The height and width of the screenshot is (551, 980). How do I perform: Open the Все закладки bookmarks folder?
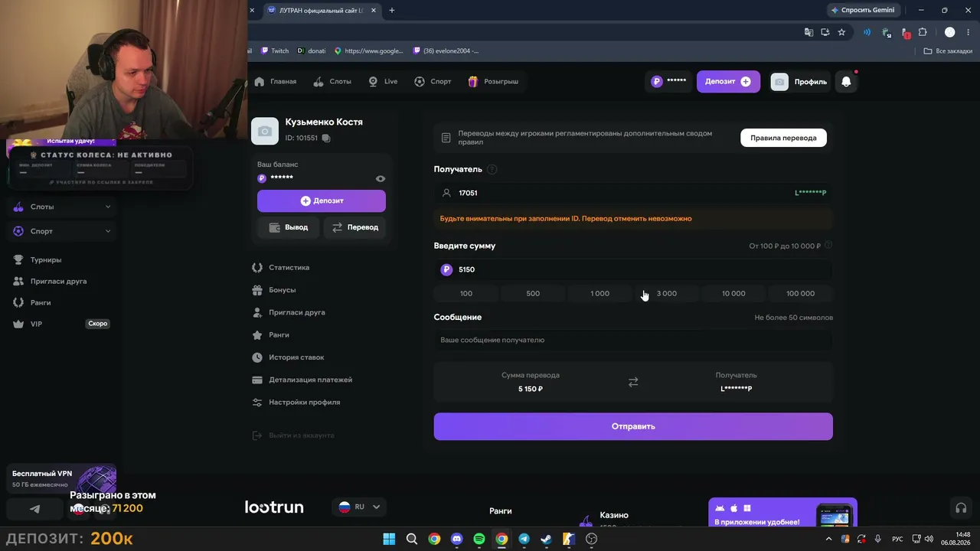[x=948, y=51]
